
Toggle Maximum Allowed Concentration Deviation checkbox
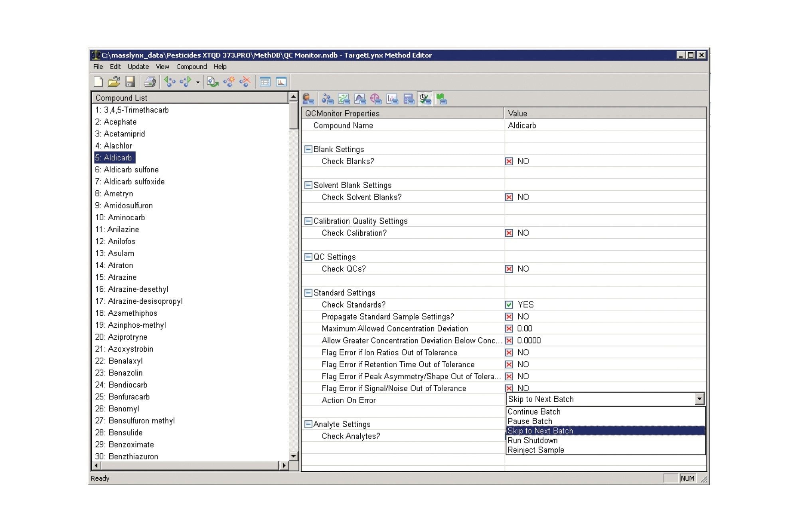point(509,329)
